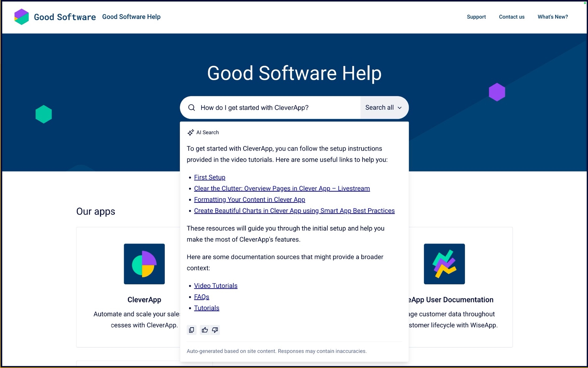Open the Tutorials source link
This screenshot has height=368, width=588.
206,308
